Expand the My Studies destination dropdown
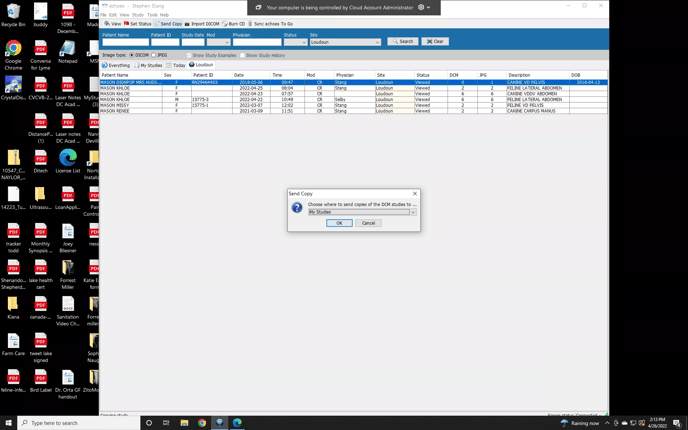The image size is (688, 430). (x=412, y=212)
